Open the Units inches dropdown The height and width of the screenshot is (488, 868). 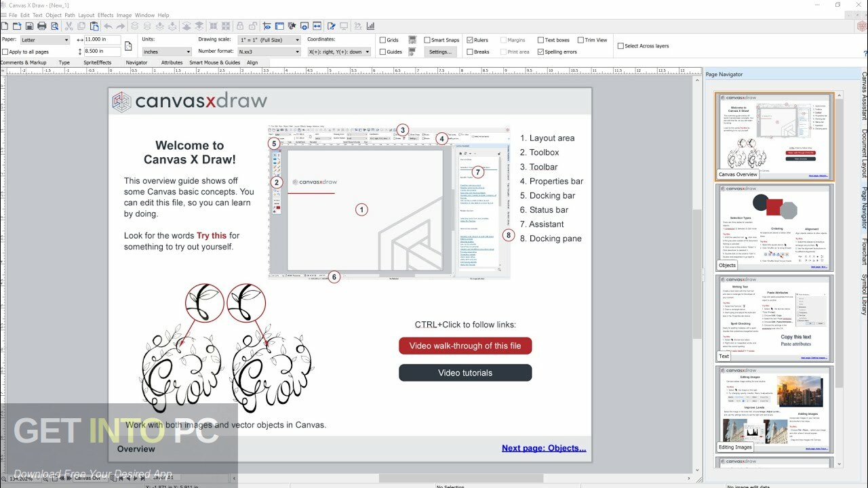(167, 52)
